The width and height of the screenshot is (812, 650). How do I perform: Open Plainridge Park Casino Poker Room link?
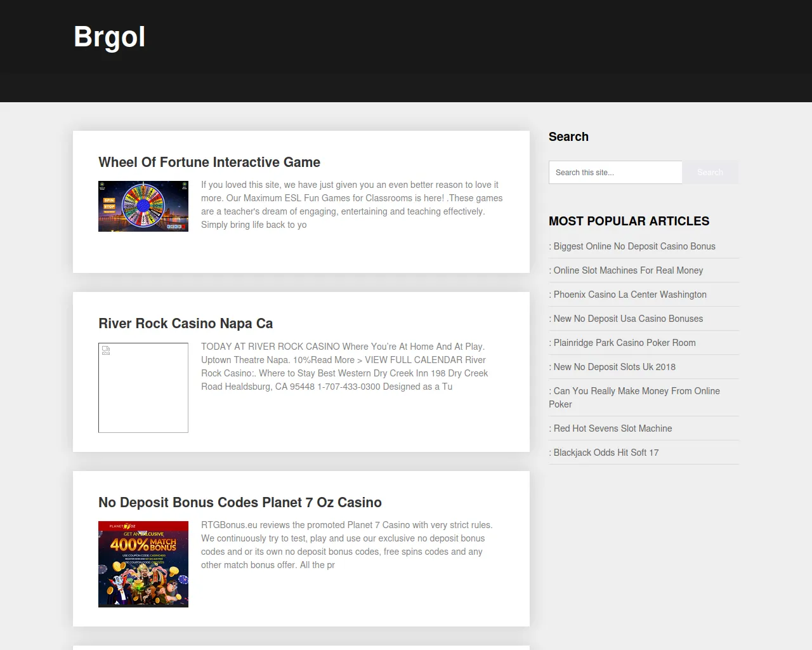(x=624, y=343)
